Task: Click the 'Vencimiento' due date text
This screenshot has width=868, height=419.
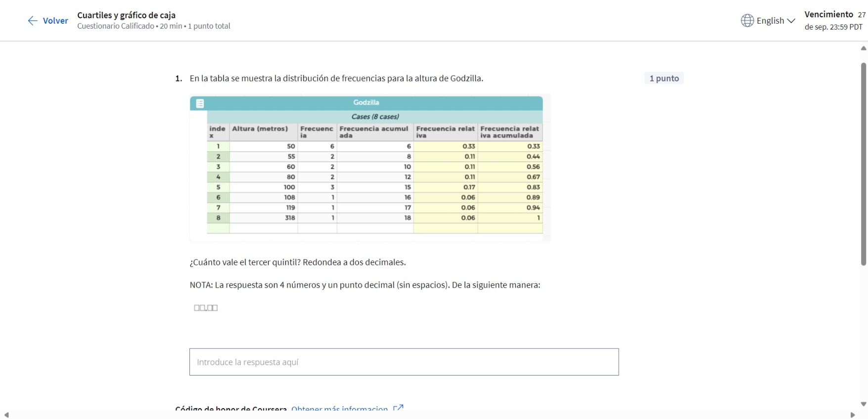Action: pos(829,14)
